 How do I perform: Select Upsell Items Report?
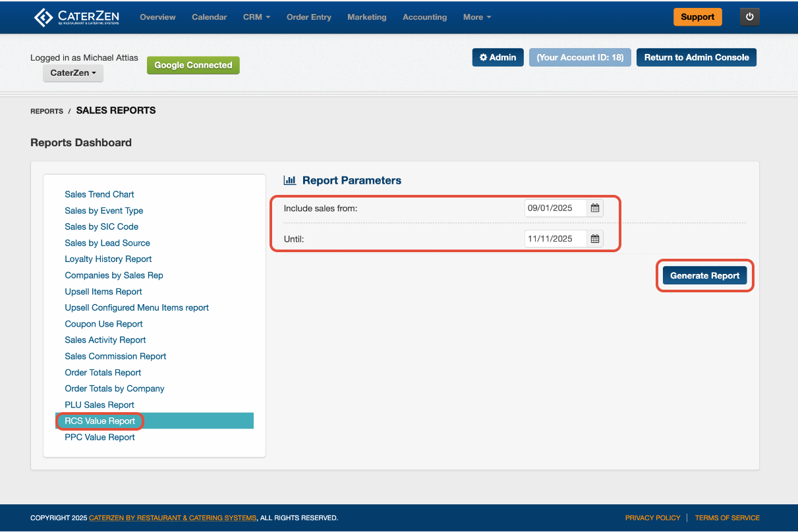click(x=103, y=292)
